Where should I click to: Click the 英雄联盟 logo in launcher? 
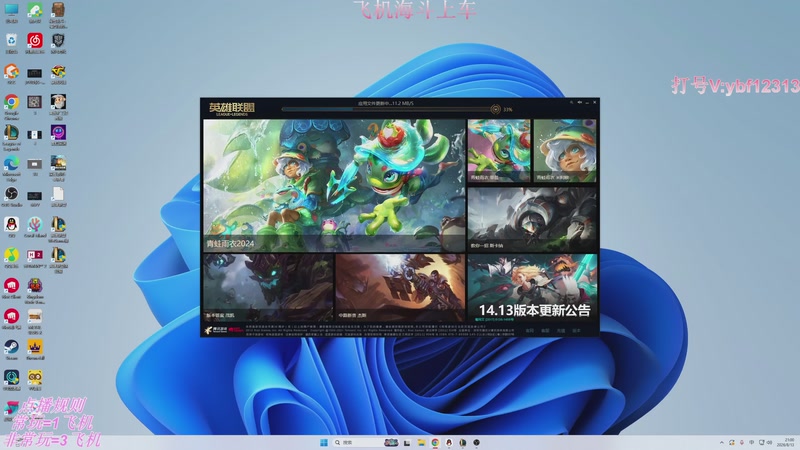coord(231,108)
